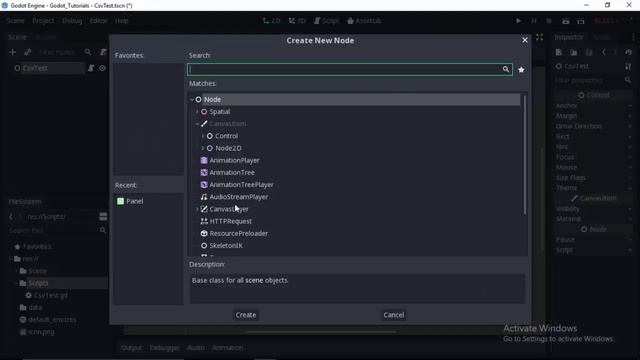
Task: Click the Spatial node icon
Action: 204,112
